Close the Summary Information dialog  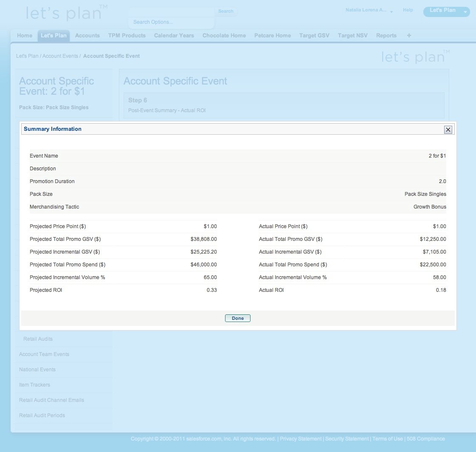(x=448, y=130)
